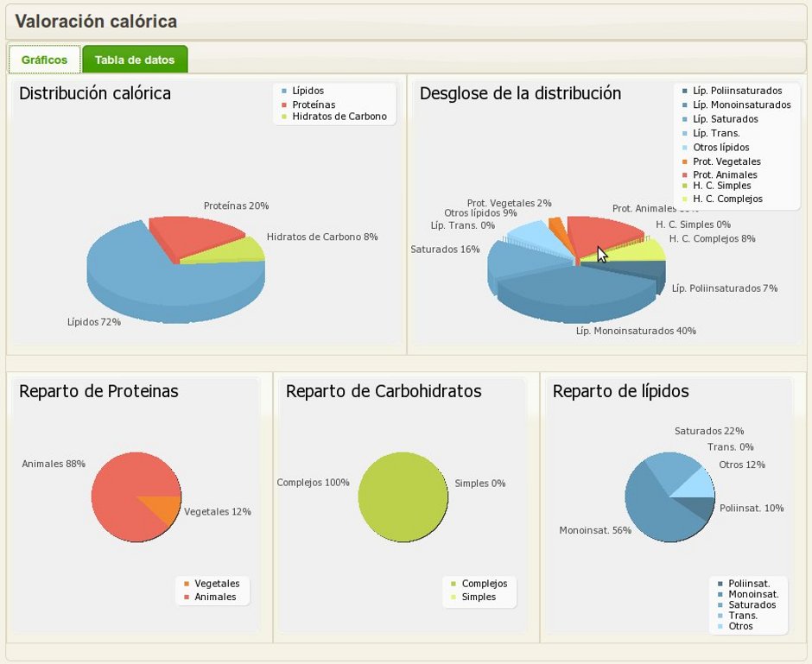Click the 'H. C. Simples 0%' label
812x664 pixels.
click(x=693, y=224)
